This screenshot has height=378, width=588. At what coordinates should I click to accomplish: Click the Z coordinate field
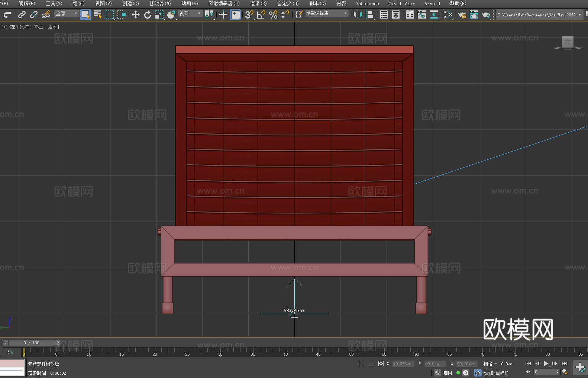click(466, 364)
